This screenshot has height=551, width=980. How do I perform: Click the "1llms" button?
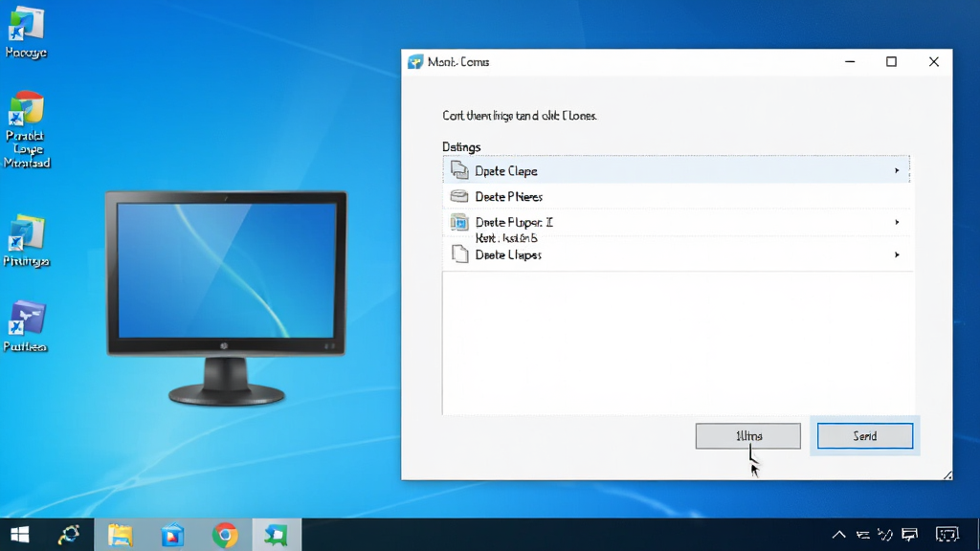(748, 436)
